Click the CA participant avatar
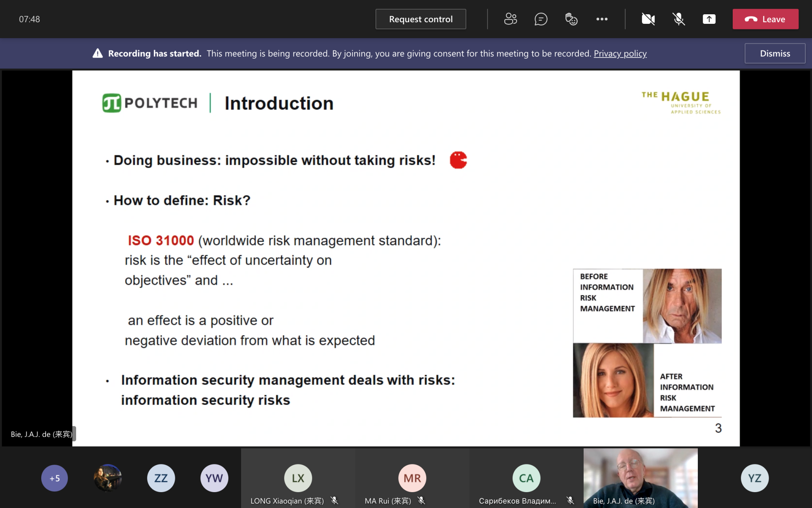The height and width of the screenshot is (508, 812). pos(526,478)
